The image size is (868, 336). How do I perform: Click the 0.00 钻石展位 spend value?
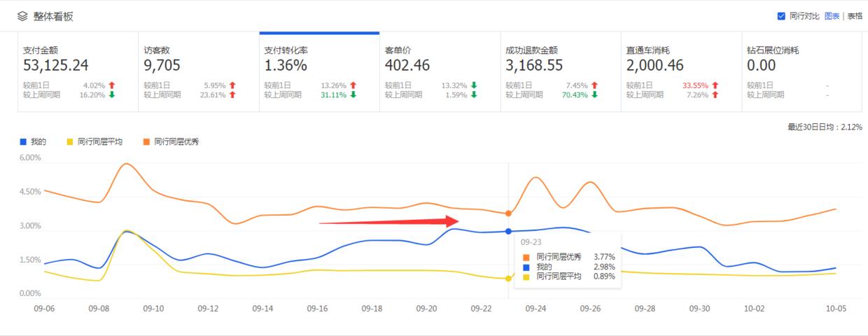762,66
